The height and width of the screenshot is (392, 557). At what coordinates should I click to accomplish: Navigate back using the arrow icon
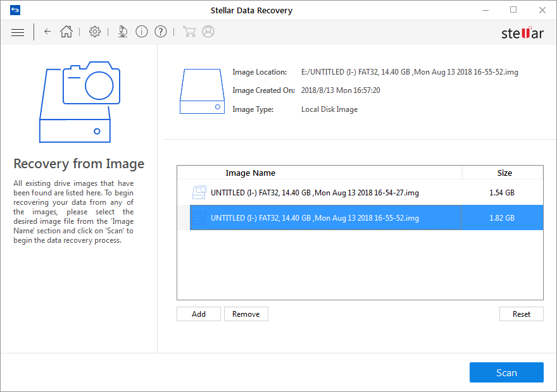tap(47, 32)
